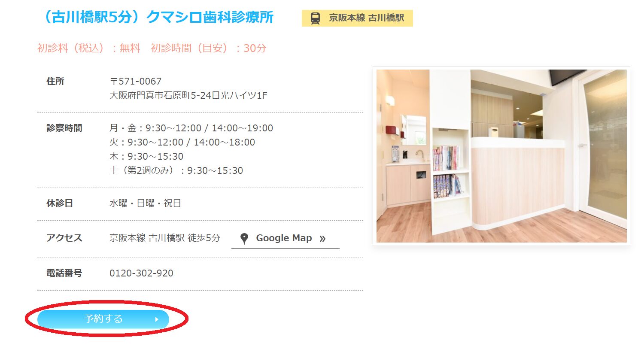This screenshot has width=644, height=346.
Task: Click the 初診料（税込）：無料 fee text
Action: coord(89,48)
